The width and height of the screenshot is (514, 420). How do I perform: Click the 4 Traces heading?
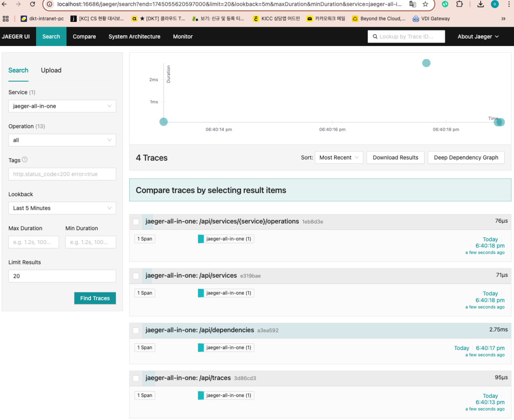click(x=152, y=158)
